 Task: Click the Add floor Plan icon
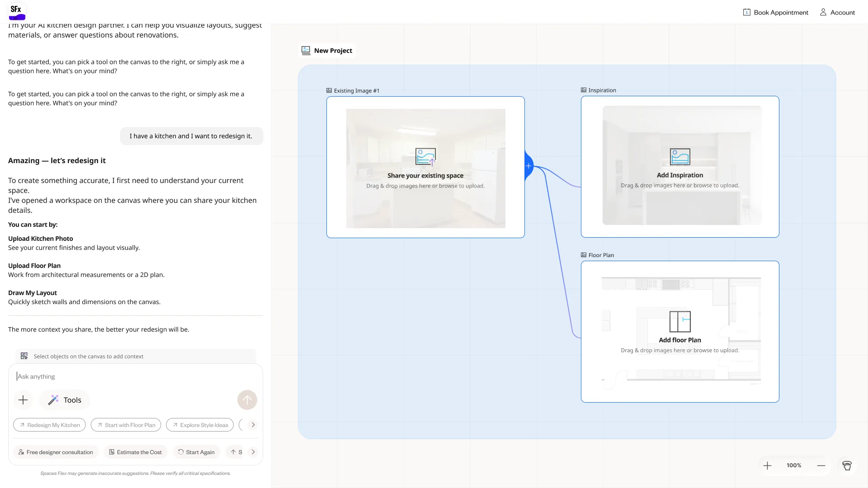click(680, 322)
